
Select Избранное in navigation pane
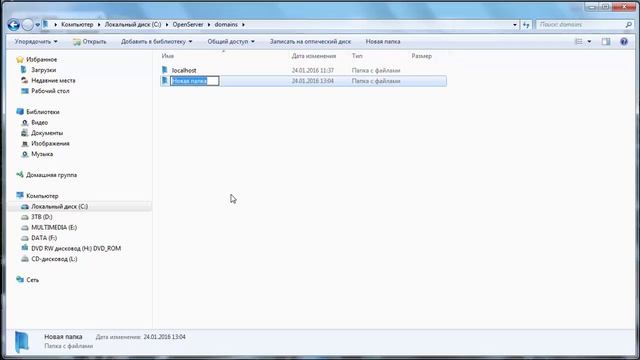(x=42, y=60)
